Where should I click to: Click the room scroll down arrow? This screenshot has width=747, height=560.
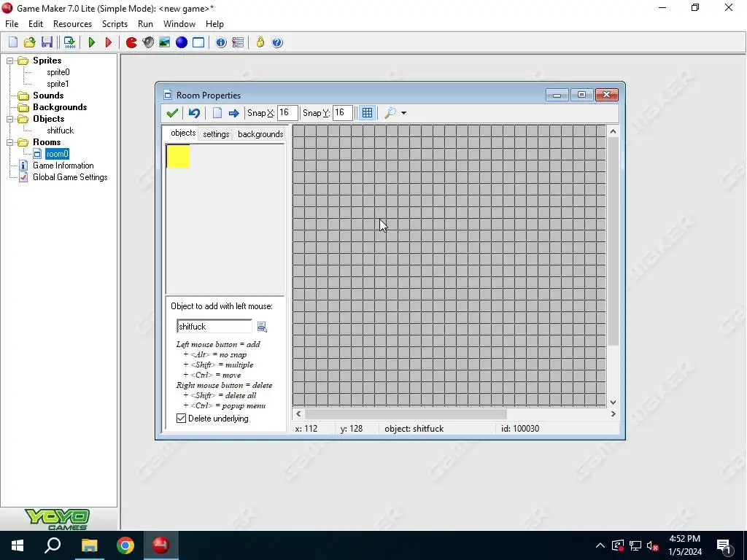pyautogui.click(x=613, y=402)
